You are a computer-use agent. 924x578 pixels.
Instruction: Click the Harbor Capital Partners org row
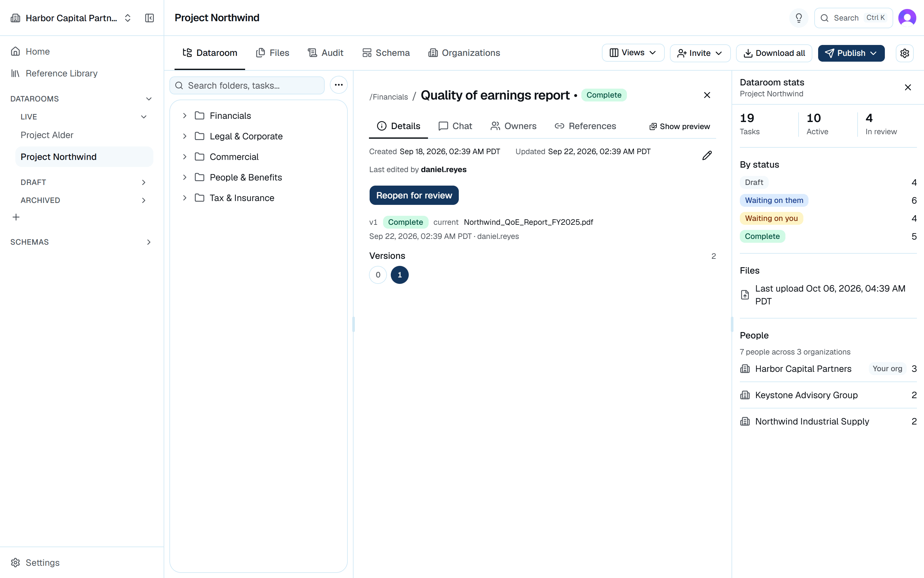pyautogui.click(x=828, y=369)
